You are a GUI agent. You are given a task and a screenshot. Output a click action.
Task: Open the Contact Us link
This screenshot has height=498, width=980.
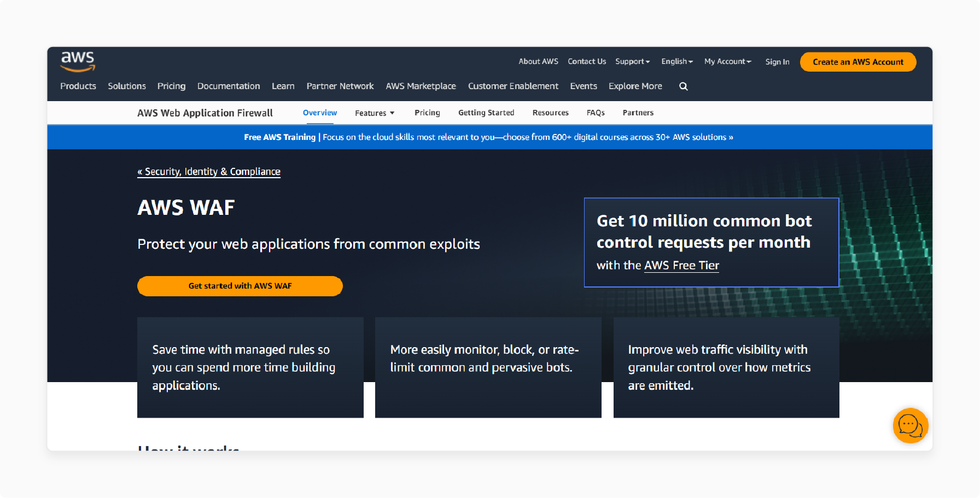(x=587, y=62)
